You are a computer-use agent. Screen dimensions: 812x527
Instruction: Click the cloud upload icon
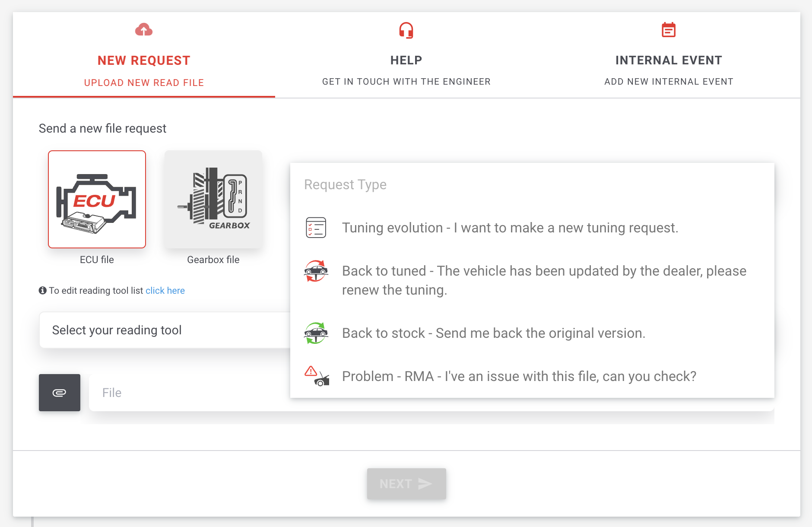pyautogui.click(x=144, y=30)
